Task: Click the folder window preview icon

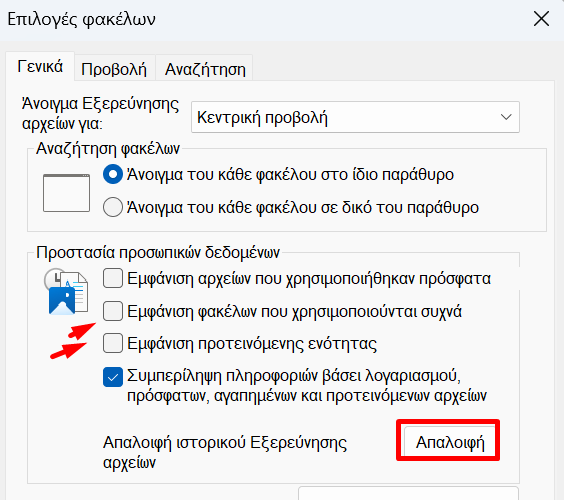Action: point(66,193)
